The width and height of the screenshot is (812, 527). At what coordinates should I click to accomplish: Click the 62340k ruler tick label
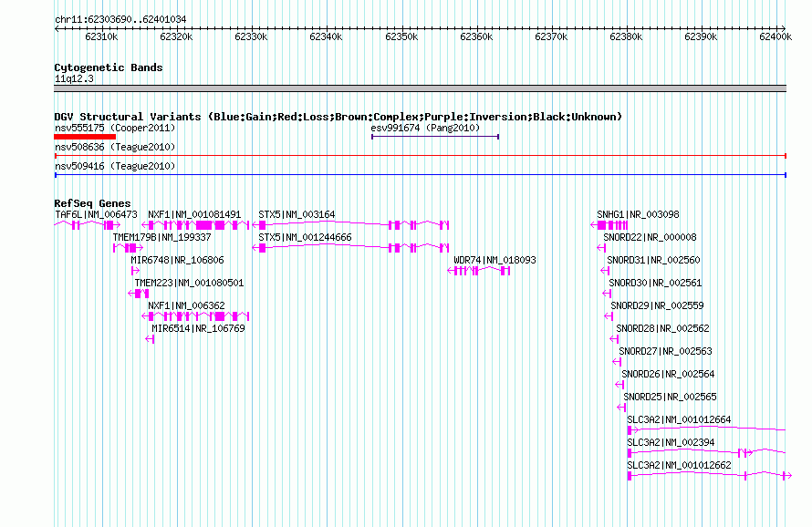click(326, 36)
